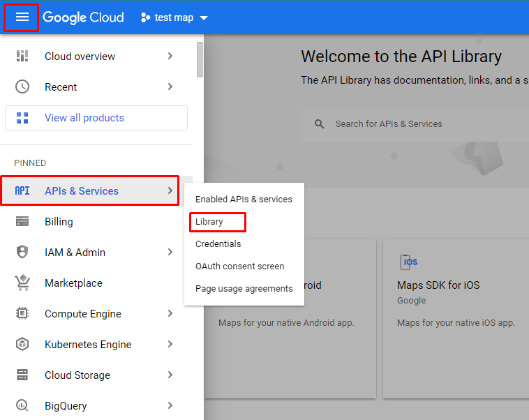Open the test map project dropdown

tap(174, 17)
